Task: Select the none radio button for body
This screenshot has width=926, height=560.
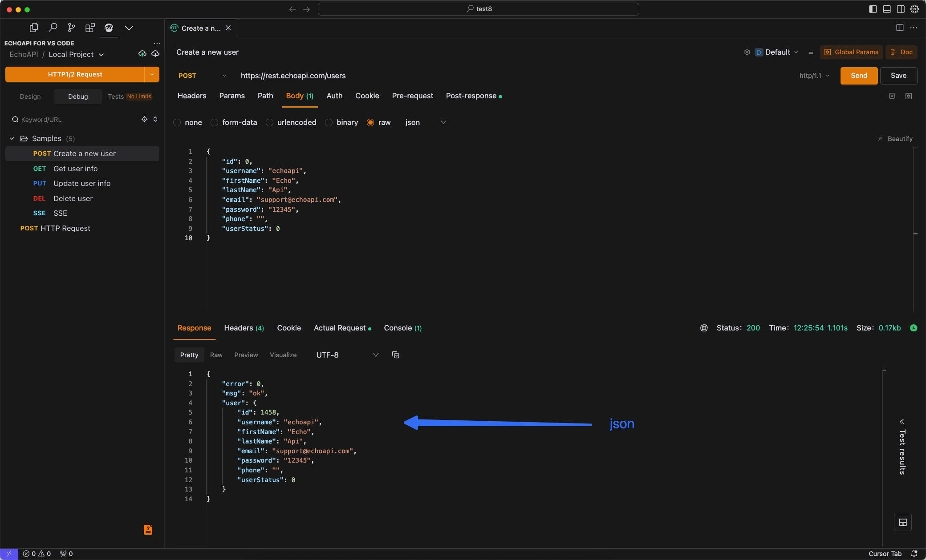Action: click(177, 122)
